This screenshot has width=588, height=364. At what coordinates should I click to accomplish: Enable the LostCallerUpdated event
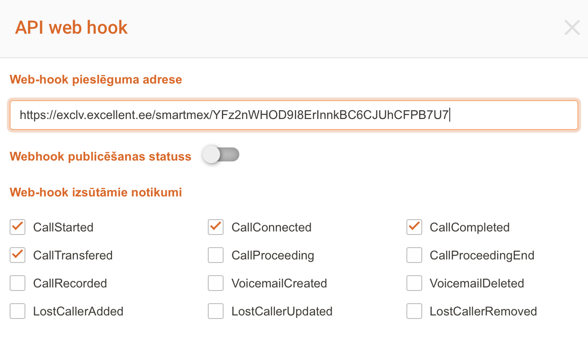[216, 311]
